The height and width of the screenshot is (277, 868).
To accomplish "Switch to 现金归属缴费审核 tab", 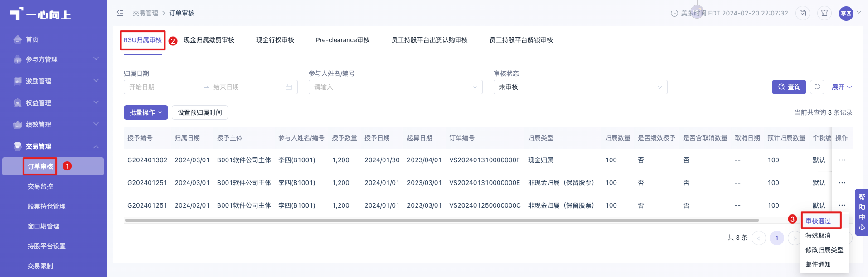I will click(209, 40).
